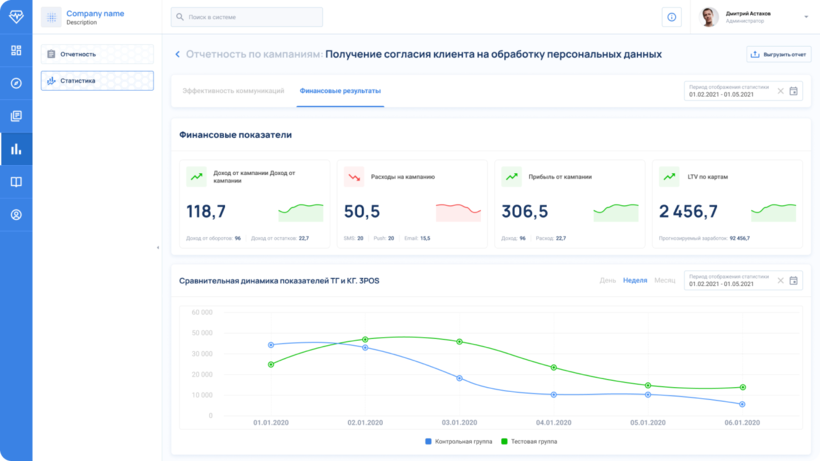820x461 pixels.
Task: Click green data point at 03.01.2020
Action: (x=459, y=342)
